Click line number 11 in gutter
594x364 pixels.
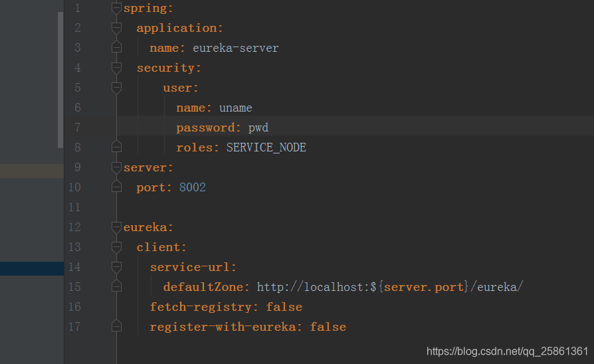pyautogui.click(x=74, y=207)
